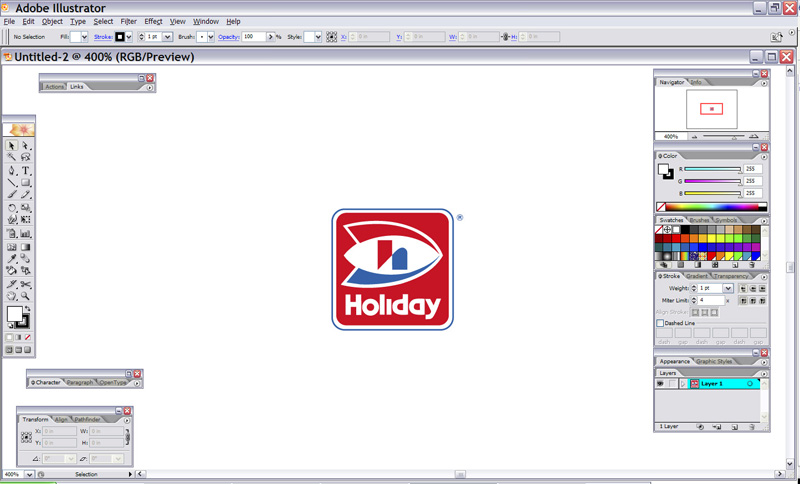The width and height of the screenshot is (800, 484).
Task: Select the Magic Wand tool
Action: click(12, 157)
